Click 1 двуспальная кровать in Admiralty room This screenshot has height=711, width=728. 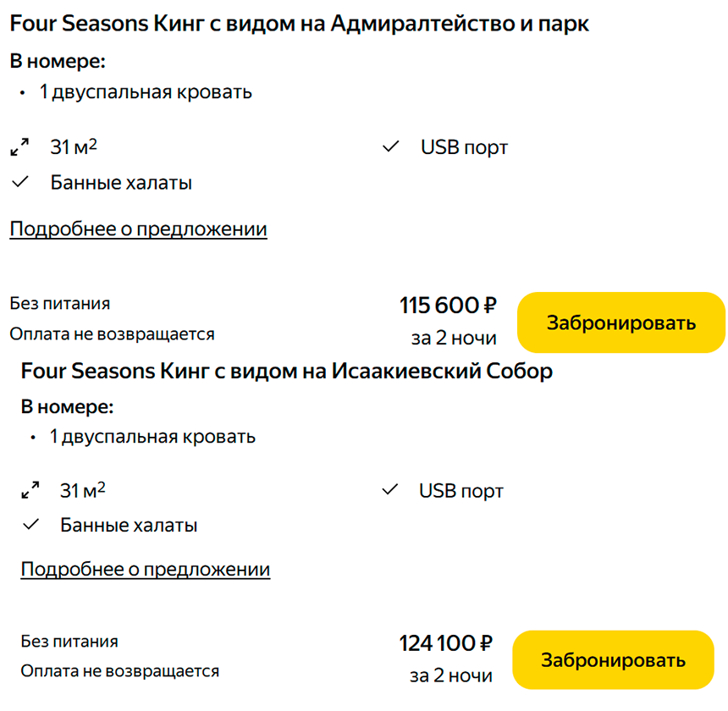[x=145, y=92]
